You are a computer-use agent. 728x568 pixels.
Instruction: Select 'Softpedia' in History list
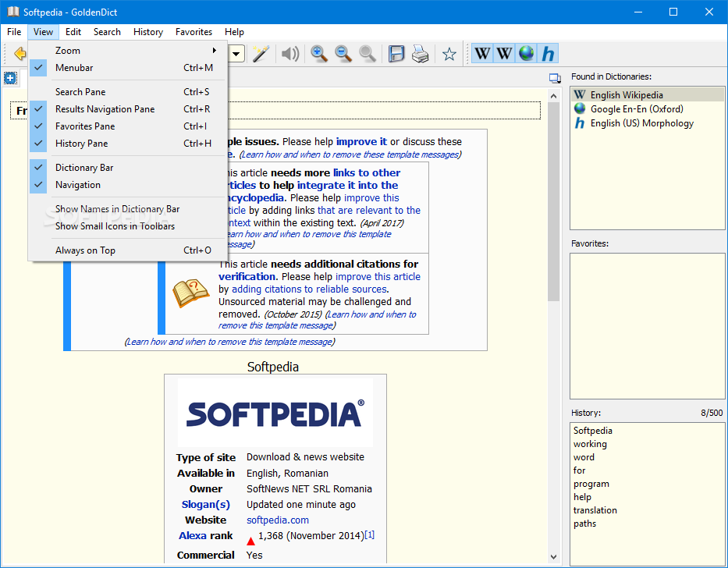tap(592, 431)
